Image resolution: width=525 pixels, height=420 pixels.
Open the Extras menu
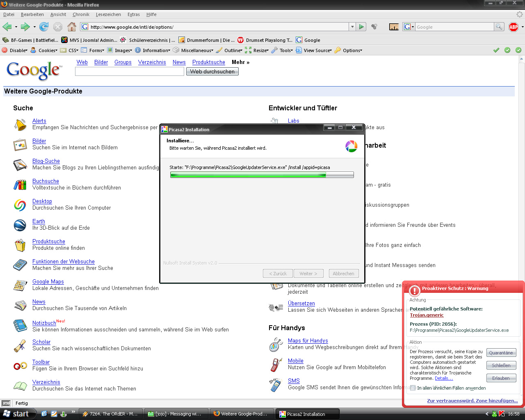coord(133,14)
